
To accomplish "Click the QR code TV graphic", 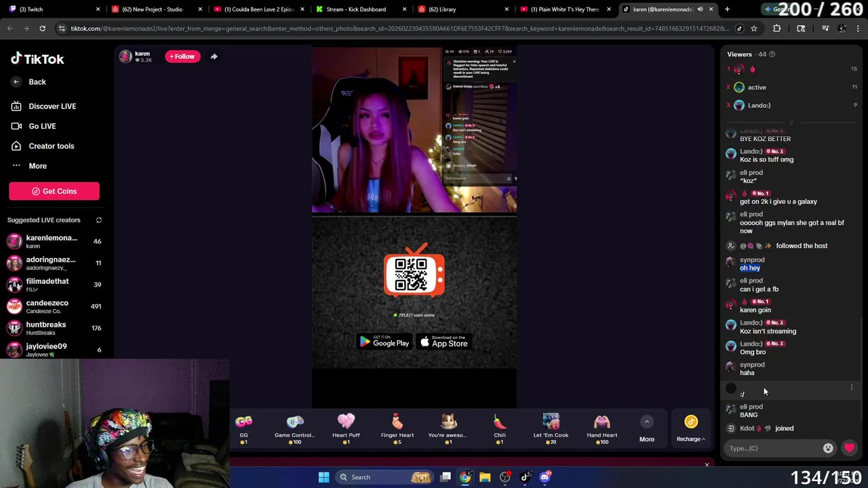I will [414, 270].
